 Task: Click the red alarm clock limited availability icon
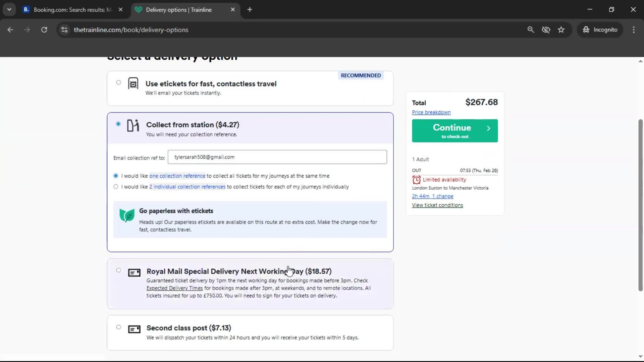(x=416, y=180)
